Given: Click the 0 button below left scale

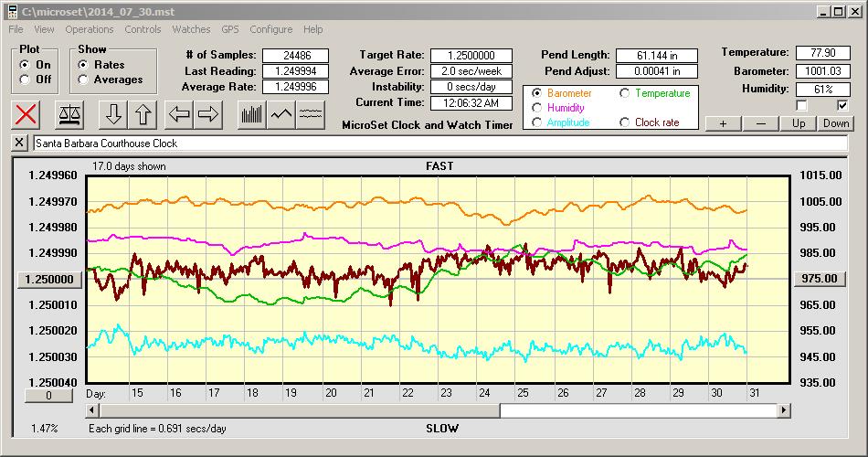Looking at the screenshot, I should click(x=48, y=396).
